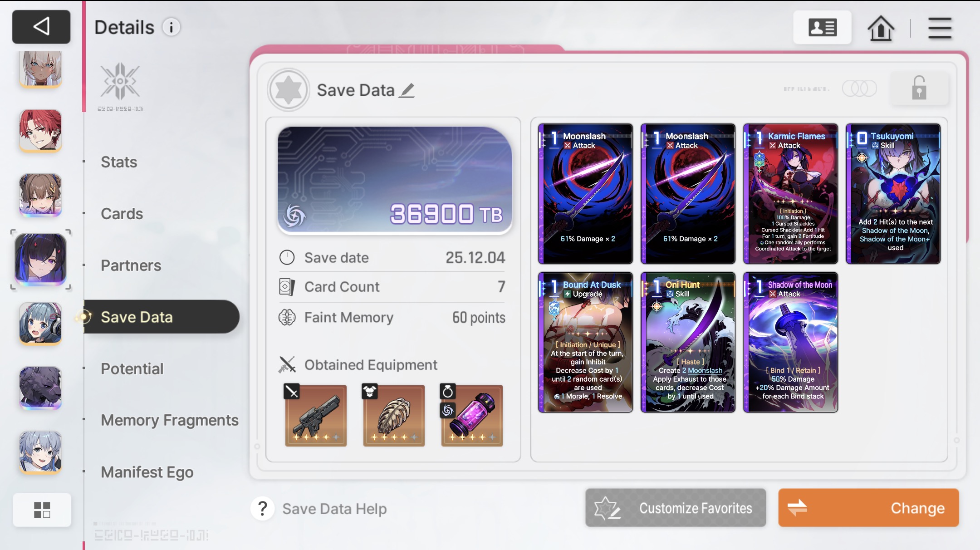Click the orange Change button
Viewport: 980px width, 550px height.
point(868,508)
